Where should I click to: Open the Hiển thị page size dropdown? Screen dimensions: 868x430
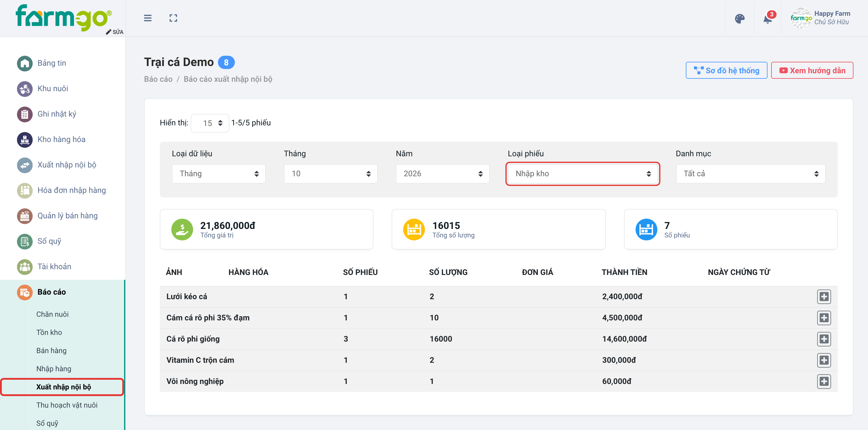point(210,123)
